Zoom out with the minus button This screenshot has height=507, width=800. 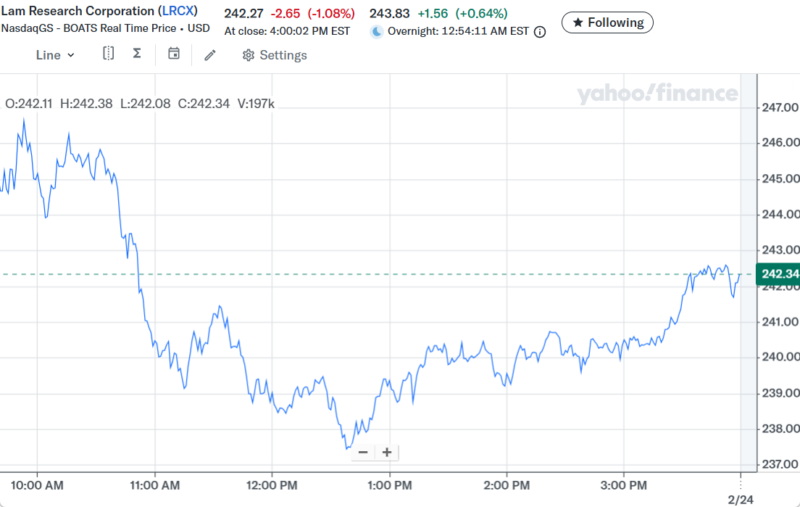(362, 452)
